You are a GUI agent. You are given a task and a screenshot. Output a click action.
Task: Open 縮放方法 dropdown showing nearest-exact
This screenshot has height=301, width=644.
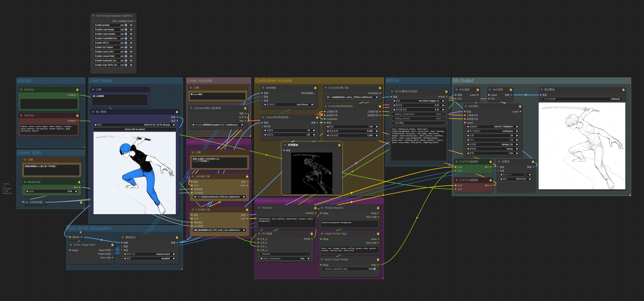(x=149, y=254)
